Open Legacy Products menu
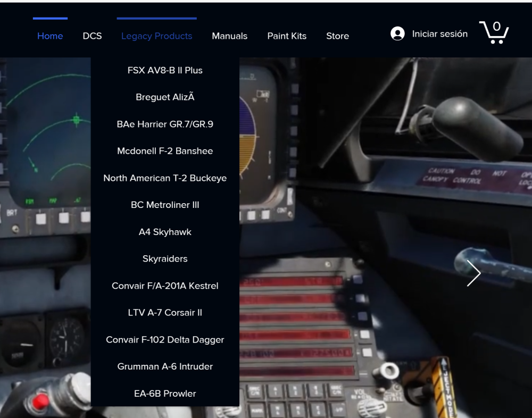This screenshot has width=532, height=418. 157,36
